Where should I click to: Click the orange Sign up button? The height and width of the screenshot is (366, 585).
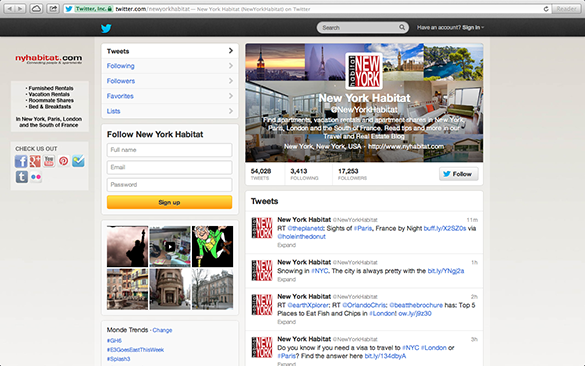[x=169, y=202]
